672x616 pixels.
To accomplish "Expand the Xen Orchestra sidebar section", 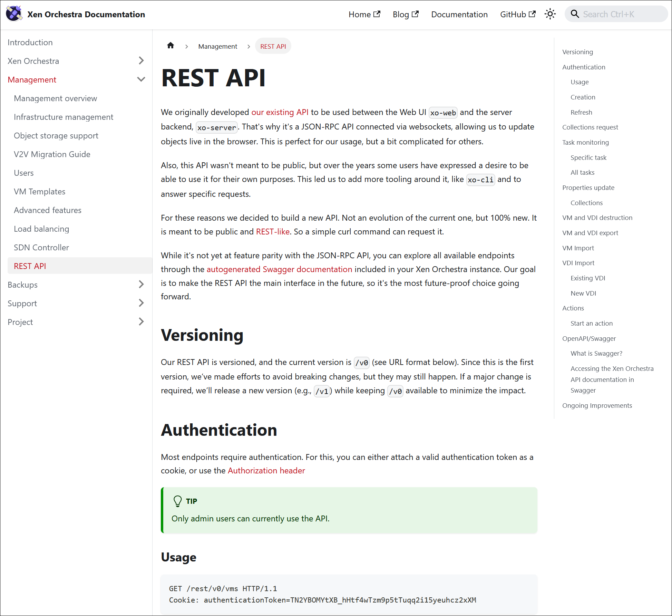I will [x=141, y=61].
